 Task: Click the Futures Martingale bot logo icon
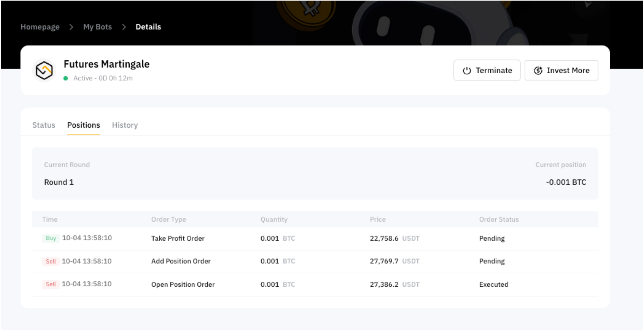[44, 70]
